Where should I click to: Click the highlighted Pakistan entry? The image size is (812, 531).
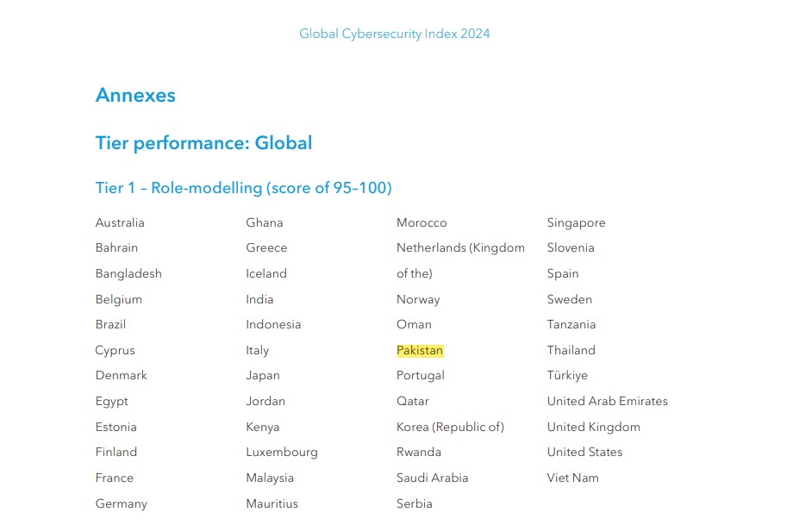click(420, 351)
